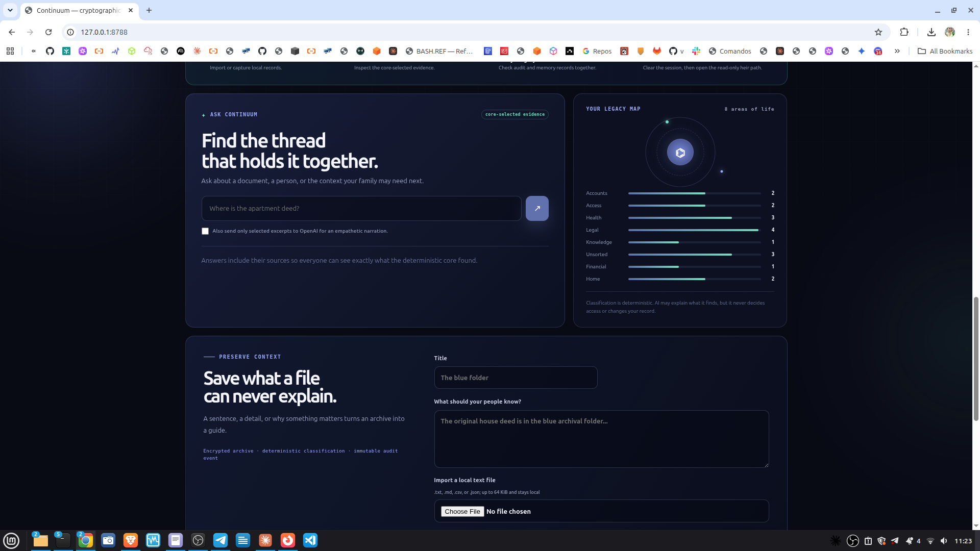Reload the page with the refresh icon
Screen dimensions: 980x551
click(x=48, y=32)
